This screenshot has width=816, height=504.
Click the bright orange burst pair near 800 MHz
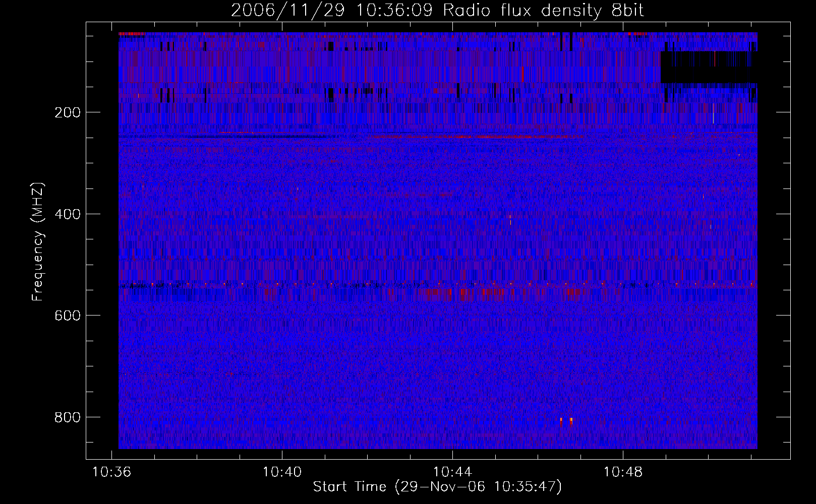(566, 420)
